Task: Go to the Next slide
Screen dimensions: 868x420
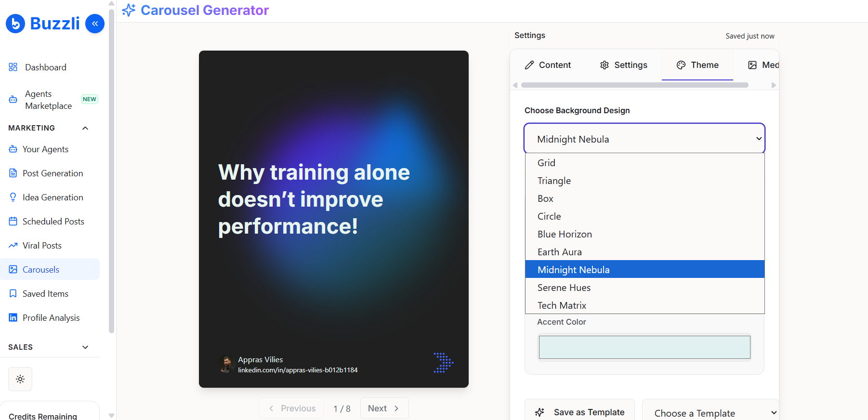Action: 384,408
